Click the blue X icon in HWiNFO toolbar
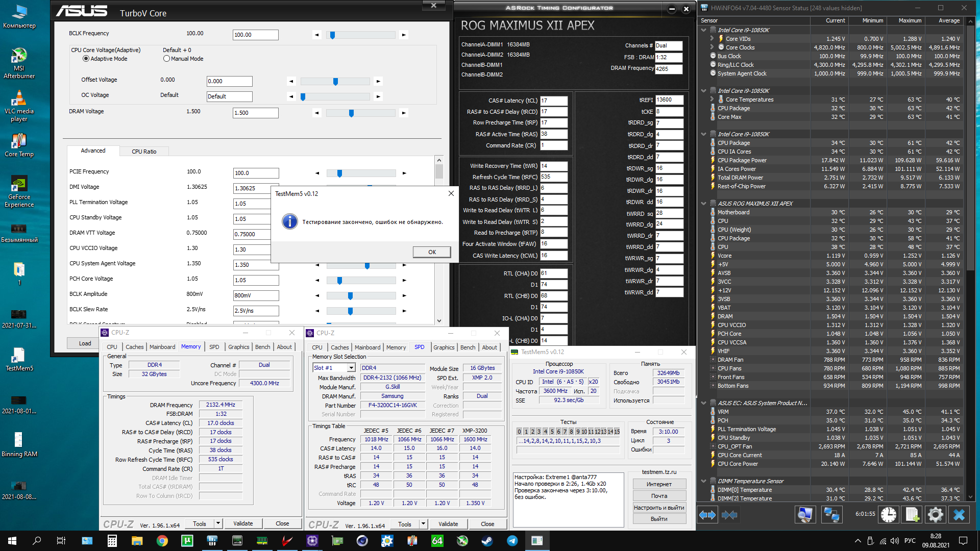 point(959,515)
